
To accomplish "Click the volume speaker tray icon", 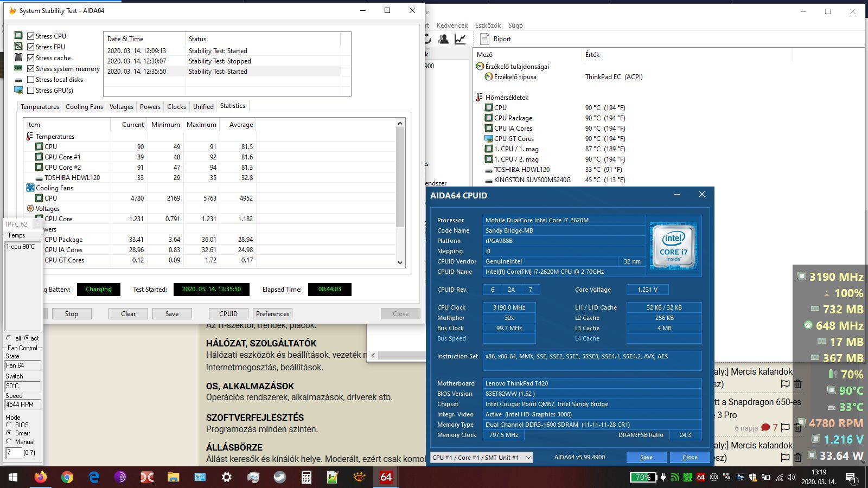I will tap(792, 478).
